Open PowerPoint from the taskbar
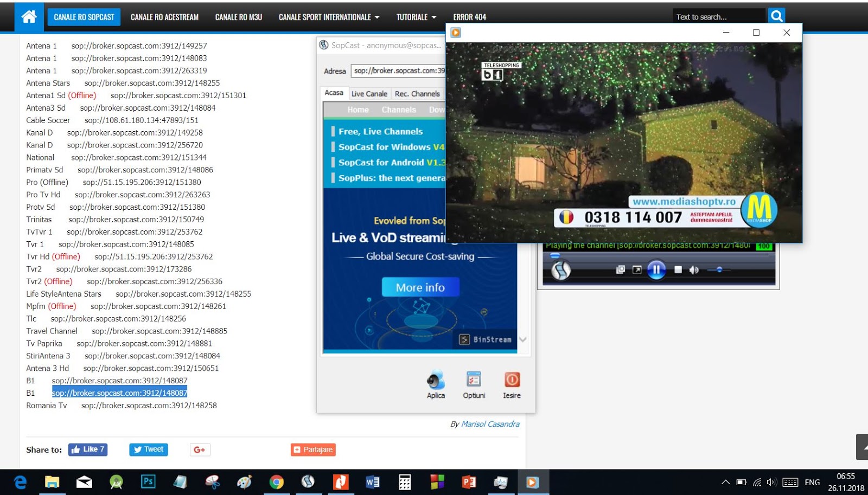868x495 pixels. pos(469,482)
